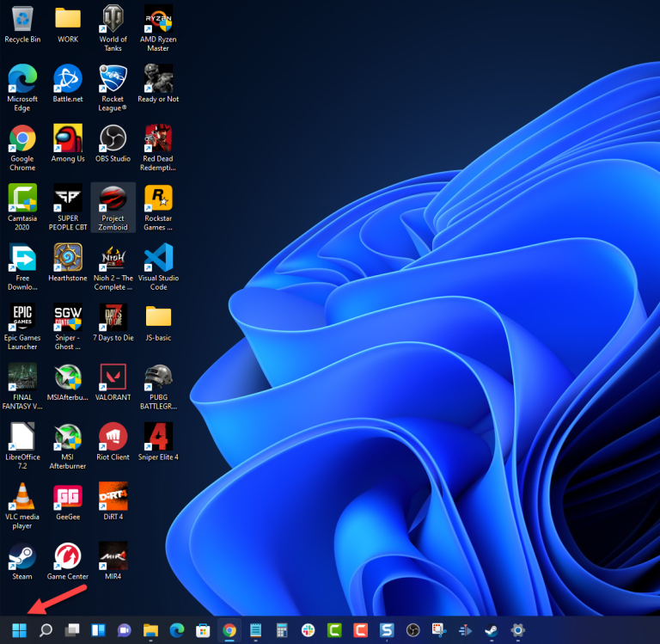Open taskbar Search
The image size is (660, 644).
point(46,630)
